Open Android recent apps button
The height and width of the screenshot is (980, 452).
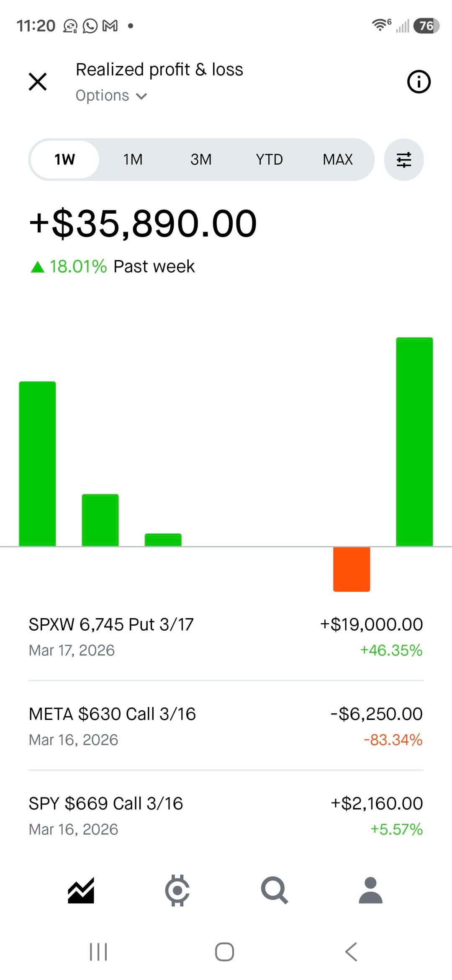[x=98, y=952]
